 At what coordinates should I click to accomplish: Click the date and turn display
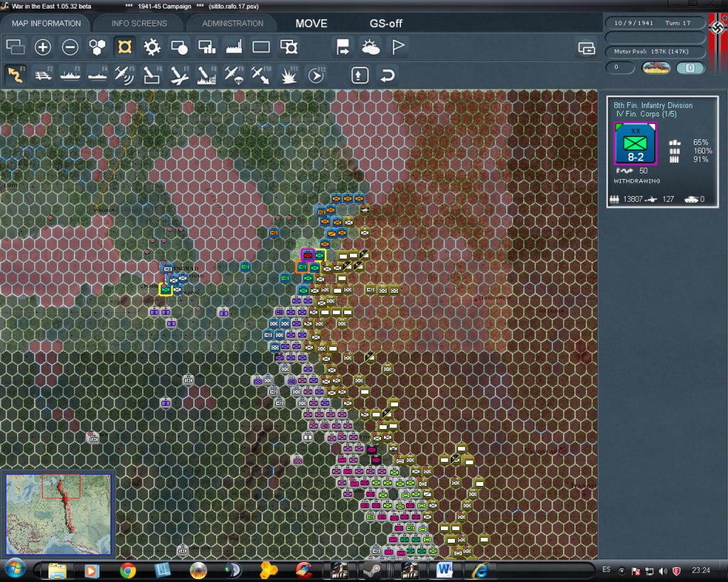tap(655, 23)
